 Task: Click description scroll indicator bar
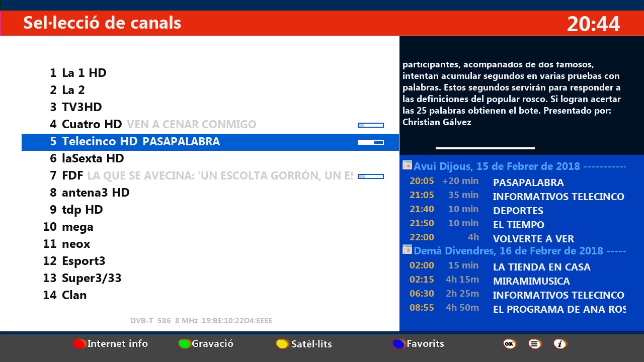(x=485, y=148)
